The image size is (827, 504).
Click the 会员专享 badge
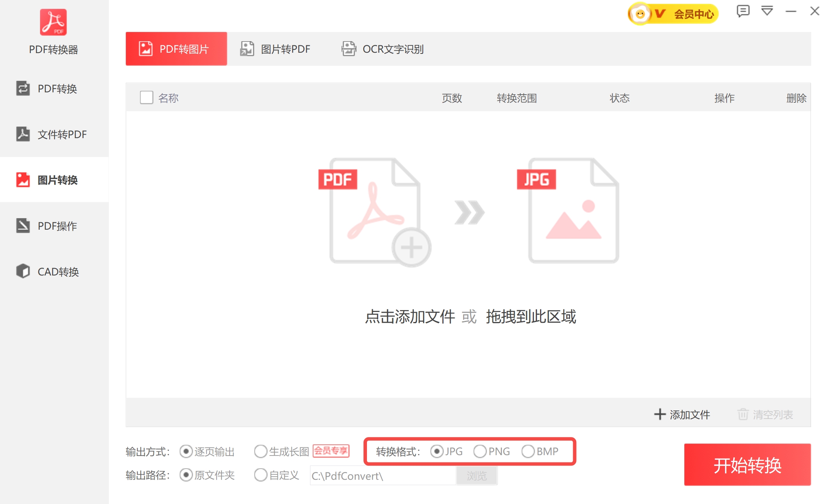coord(331,451)
